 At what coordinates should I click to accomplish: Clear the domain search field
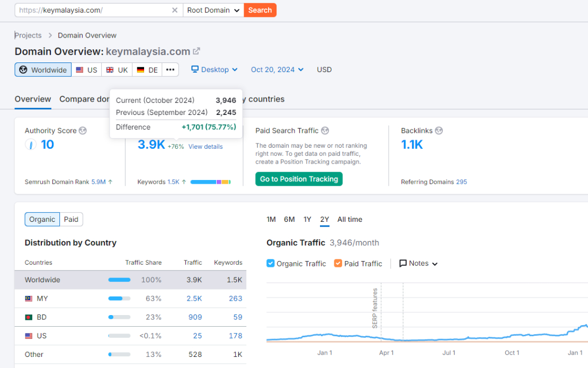click(175, 10)
